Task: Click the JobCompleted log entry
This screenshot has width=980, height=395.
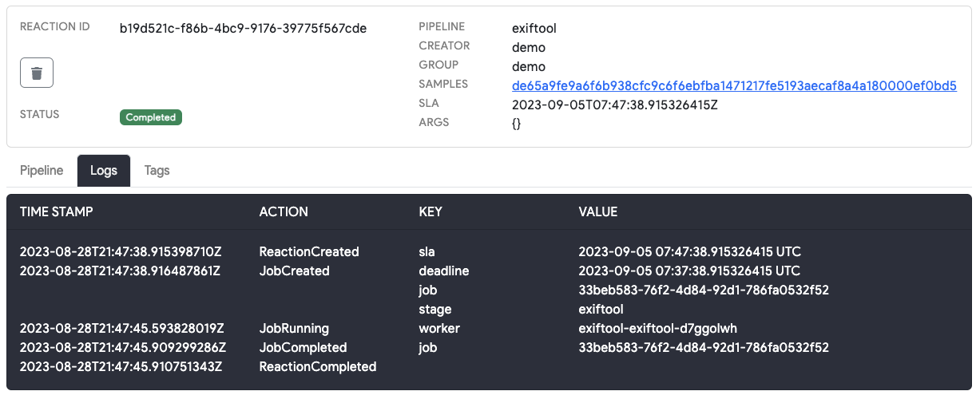Action: point(304,347)
